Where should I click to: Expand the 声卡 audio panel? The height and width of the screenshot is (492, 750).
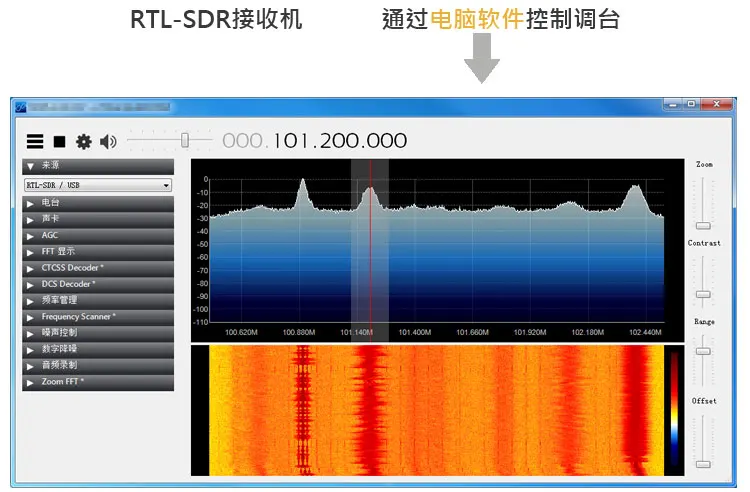click(x=98, y=219)
